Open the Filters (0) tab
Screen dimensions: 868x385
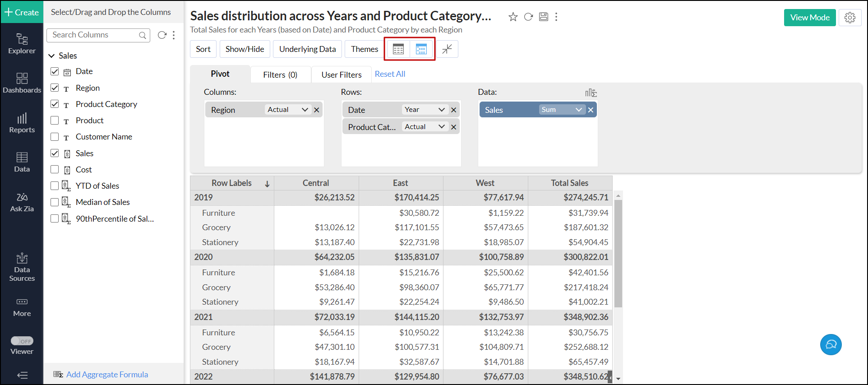(x=280, y=75)
